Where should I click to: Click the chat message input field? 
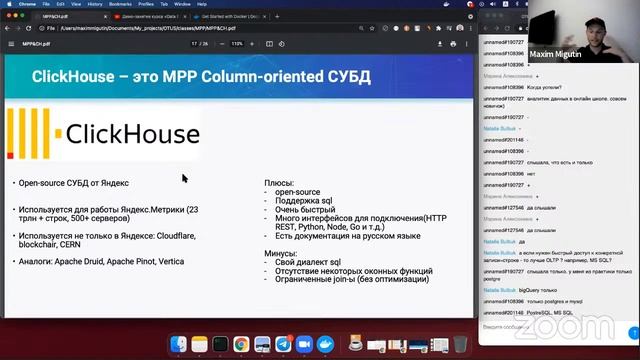point(553,327)
